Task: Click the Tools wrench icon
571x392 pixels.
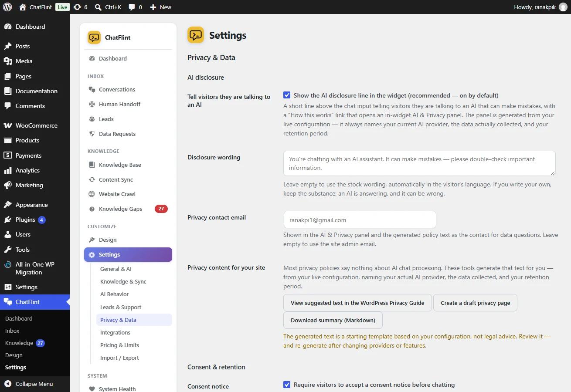Action: pyautogui.click(x=8, y=250)
